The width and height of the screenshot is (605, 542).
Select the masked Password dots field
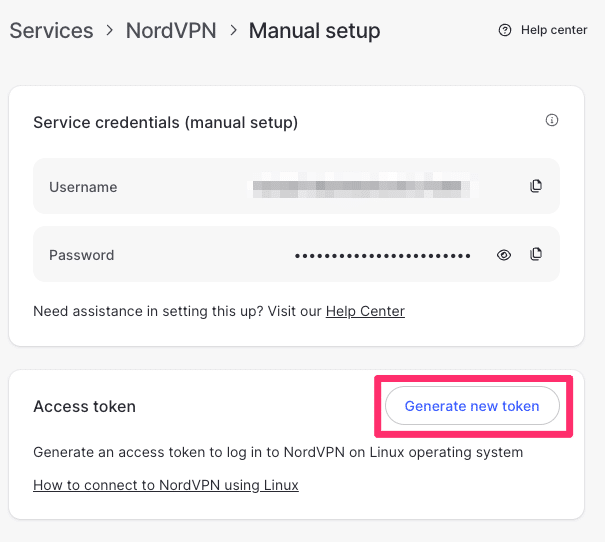(x=382, y=255)
